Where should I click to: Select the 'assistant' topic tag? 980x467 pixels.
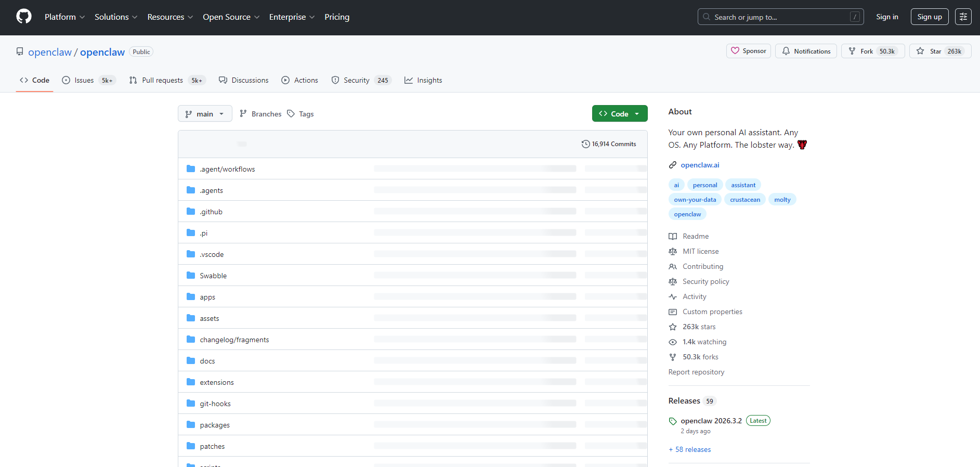coord(743,185)
